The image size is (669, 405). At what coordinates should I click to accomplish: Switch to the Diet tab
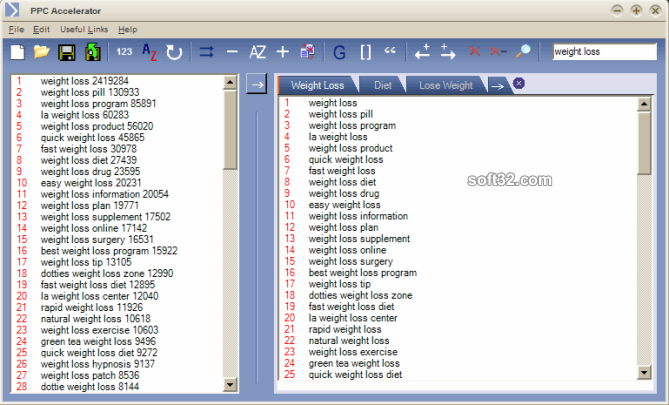(x=383, y=85)
